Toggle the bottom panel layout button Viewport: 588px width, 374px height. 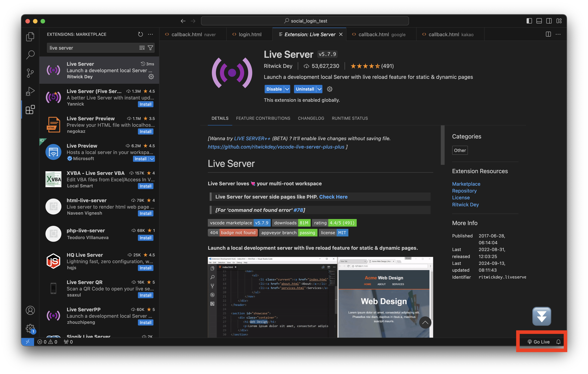(539, 21)
